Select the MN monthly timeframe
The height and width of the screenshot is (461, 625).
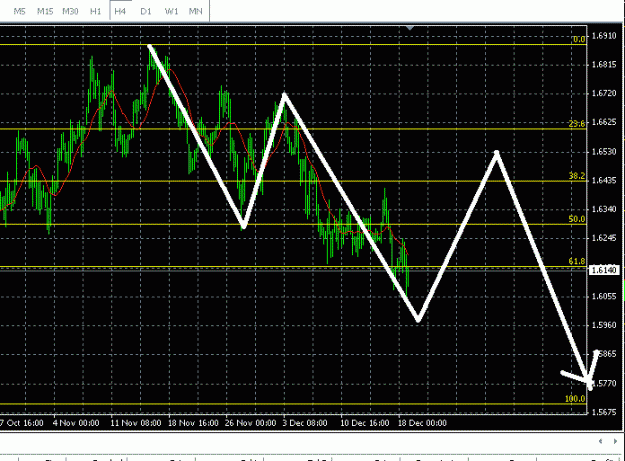[x=195, y=11]
